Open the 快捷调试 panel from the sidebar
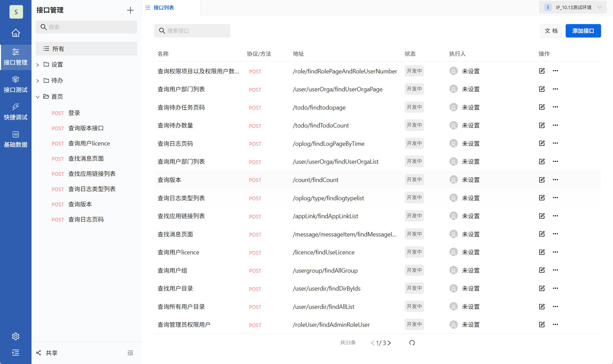Screen dimensions: 613x364 coord(16,112)
